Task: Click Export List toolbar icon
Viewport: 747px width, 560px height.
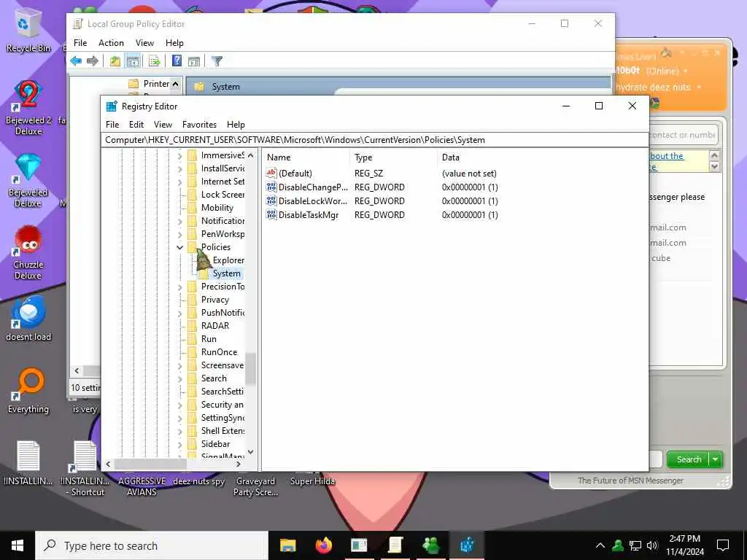Action: [x=154, y=61]
